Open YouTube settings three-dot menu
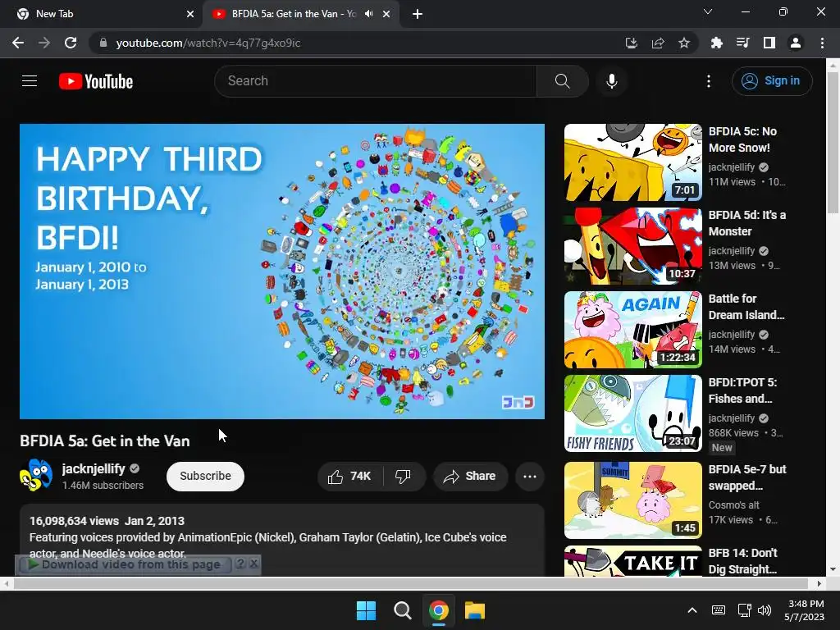Image resolution: width=840 pixels, height=630 pixels. [x=708, y=81]
